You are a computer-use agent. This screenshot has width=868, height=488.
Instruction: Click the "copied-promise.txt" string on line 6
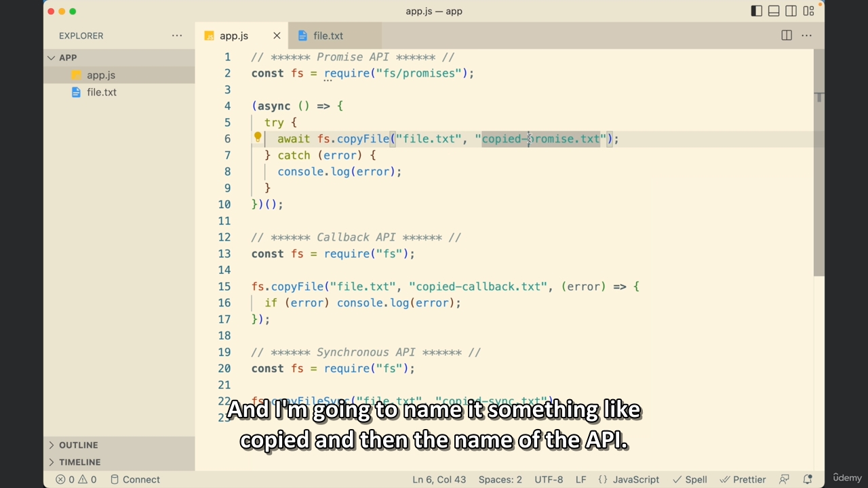click(x=540, y=139)
